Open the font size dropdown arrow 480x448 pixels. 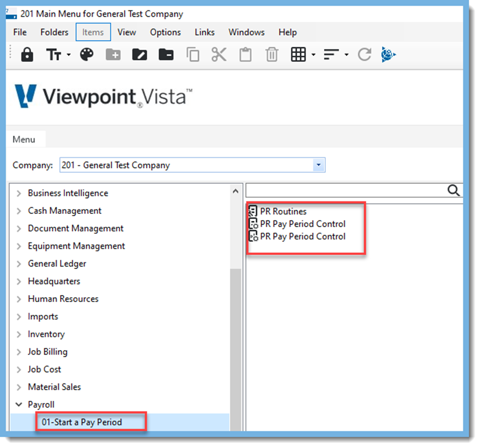point(68,55)
